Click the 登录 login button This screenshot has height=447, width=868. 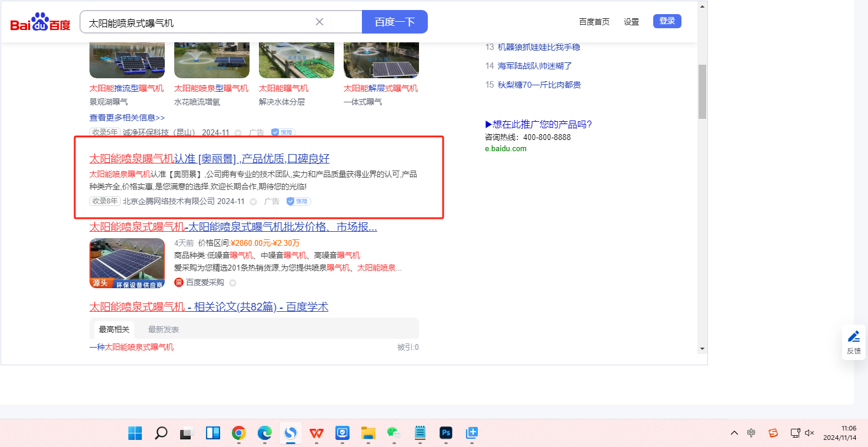[667, 21]
